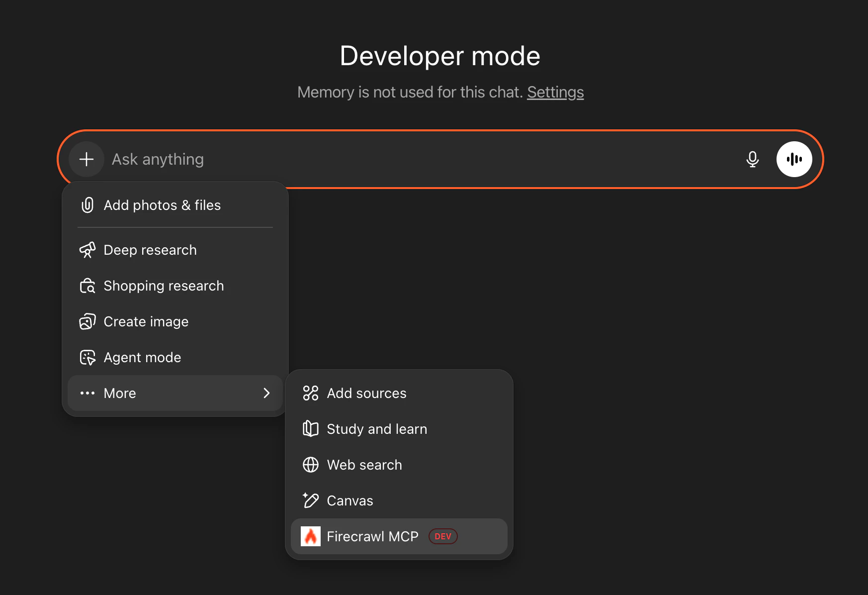Click the telescope Deep research icon
The height and width of the screenshot is (595, 868).
[87, 250]
